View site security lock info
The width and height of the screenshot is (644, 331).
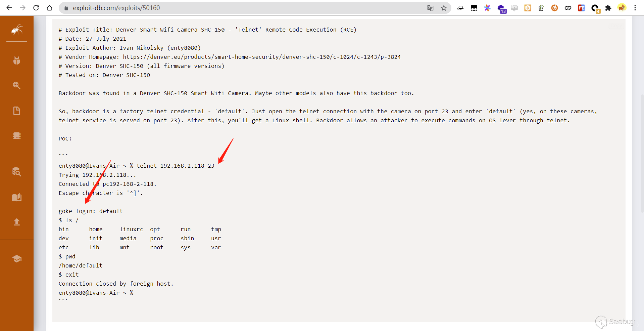click(x=66, y=8)
